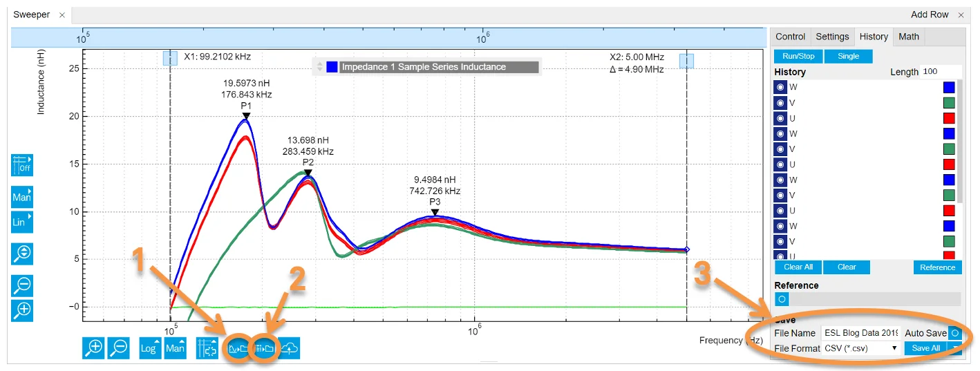
Task: Click the vertical zoom-in icon on the left toolbar
Action: coord(22,310)
